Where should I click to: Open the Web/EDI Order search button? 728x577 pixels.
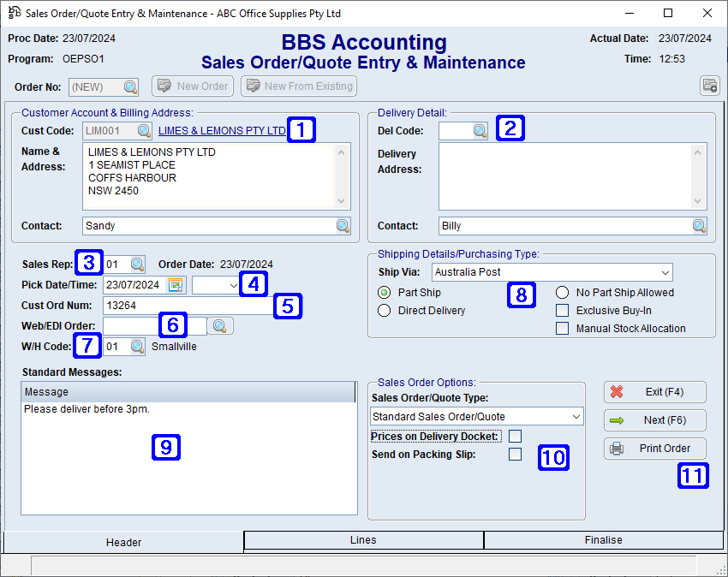click(220, 326)
